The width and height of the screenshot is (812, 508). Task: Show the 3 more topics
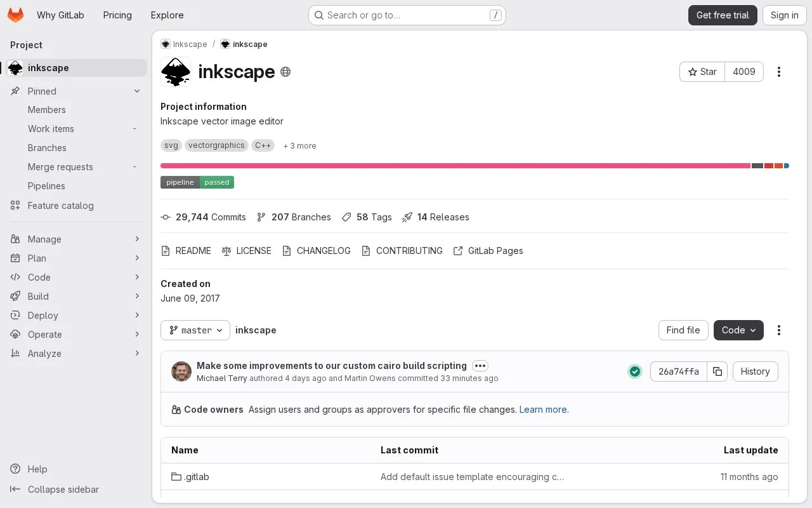point(299,146)
